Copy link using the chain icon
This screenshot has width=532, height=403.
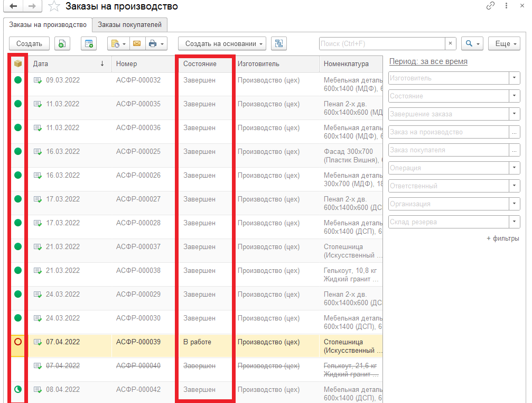(490, 6)
